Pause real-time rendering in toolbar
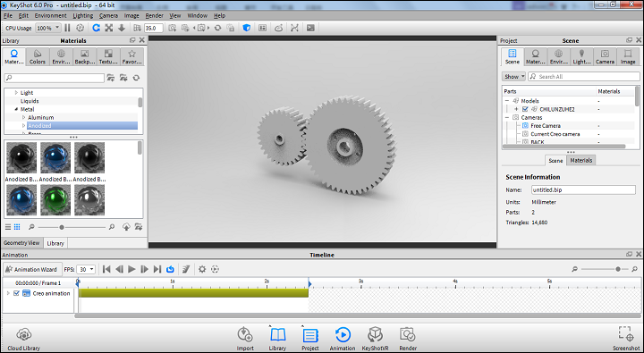The width and height of the screenshot is (644, 353). click(67, 28)
